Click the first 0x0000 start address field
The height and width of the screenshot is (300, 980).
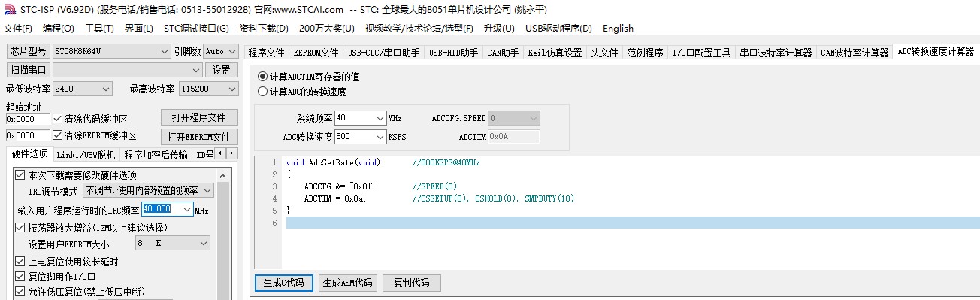point(27,119)
